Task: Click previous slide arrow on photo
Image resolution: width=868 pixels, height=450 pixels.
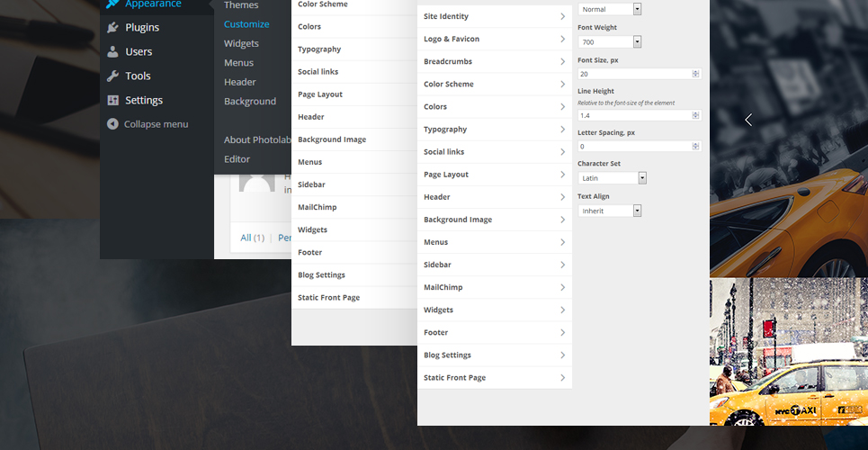Action: (748, 119)
